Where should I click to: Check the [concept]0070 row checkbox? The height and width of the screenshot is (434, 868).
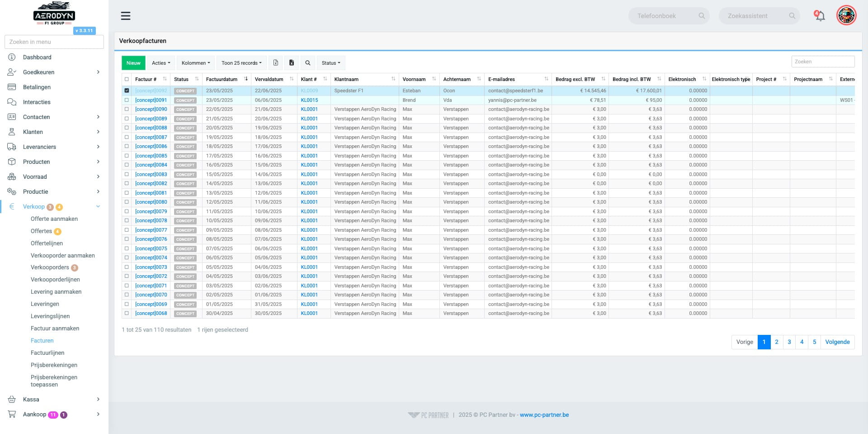pos(127,295)
